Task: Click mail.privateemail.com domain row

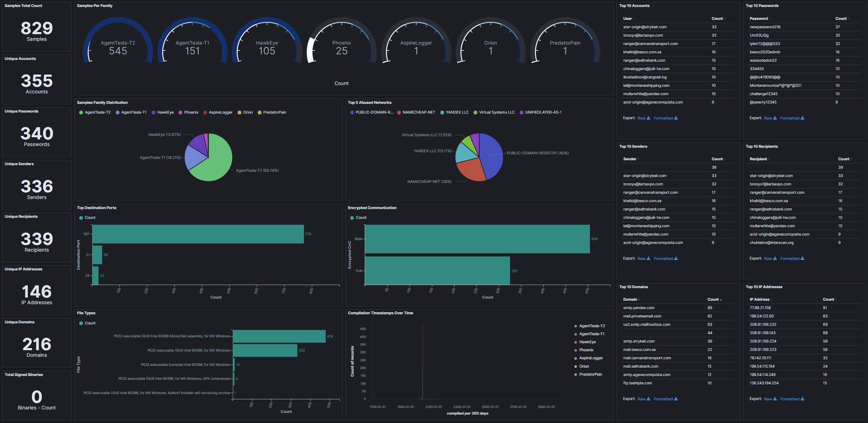Action: point(678,316)
